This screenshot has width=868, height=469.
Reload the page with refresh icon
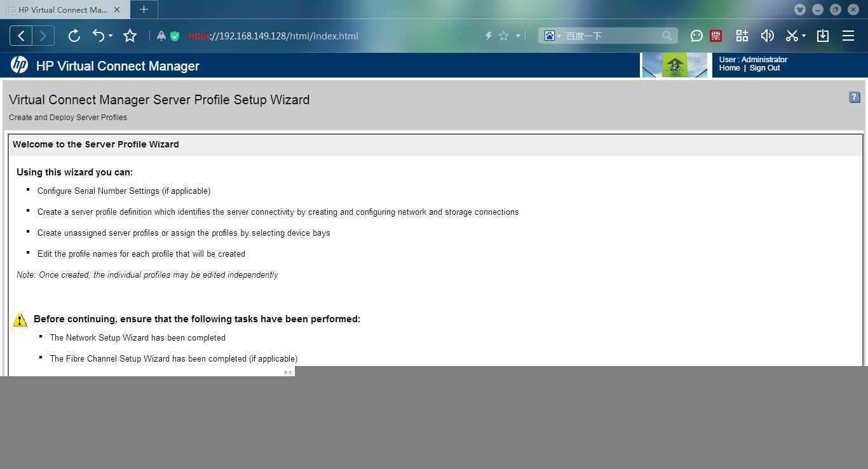click(x=74, y=36)
